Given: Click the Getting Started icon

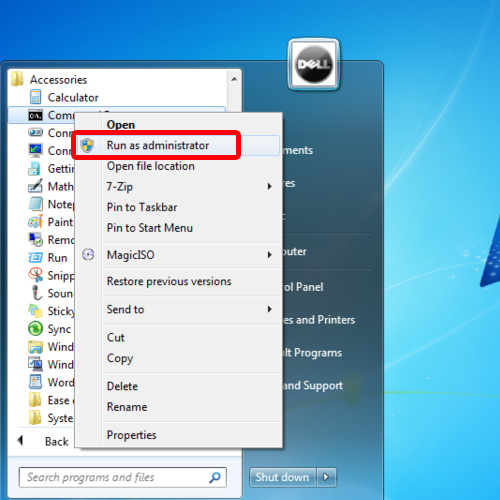Looking at the screenshot, I should click(x=35, y=168).
